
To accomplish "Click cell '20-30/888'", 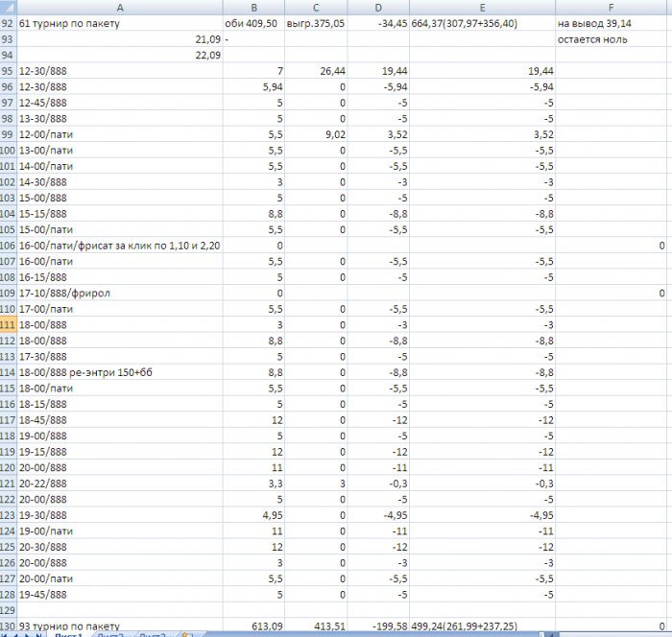I will point(120,547).
